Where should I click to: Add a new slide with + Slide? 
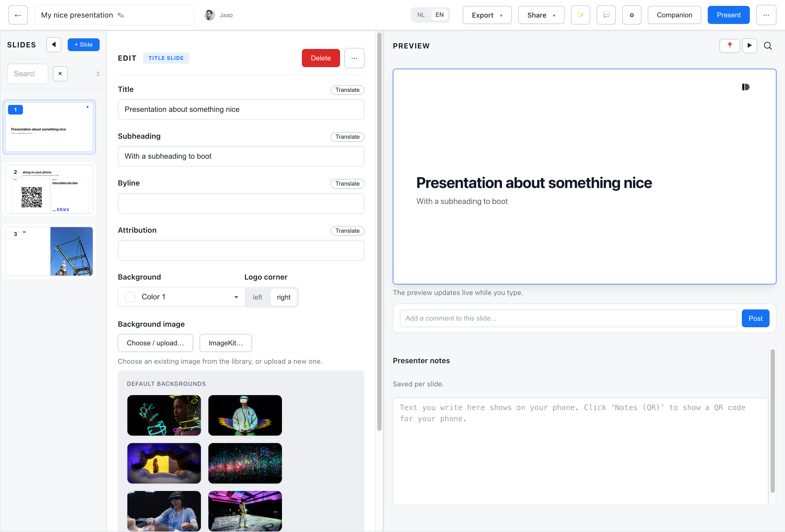click(x=83, y=44)
